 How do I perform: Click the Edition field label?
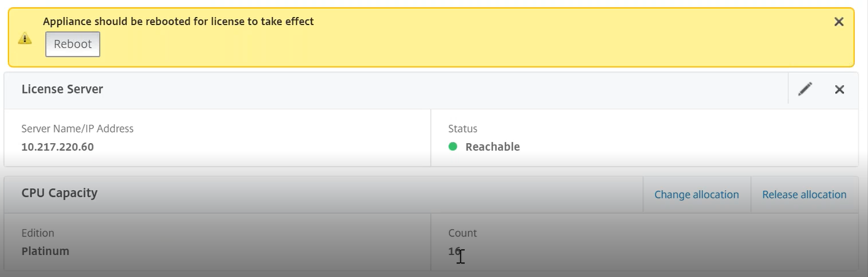coord(38,232)
